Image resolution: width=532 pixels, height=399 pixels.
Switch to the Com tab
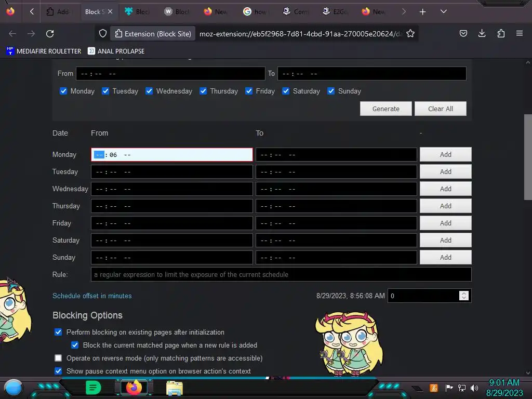tap(295, 12)
